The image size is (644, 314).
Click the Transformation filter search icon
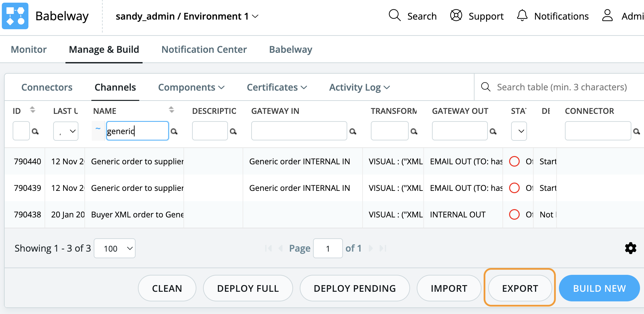pos(414,131)
